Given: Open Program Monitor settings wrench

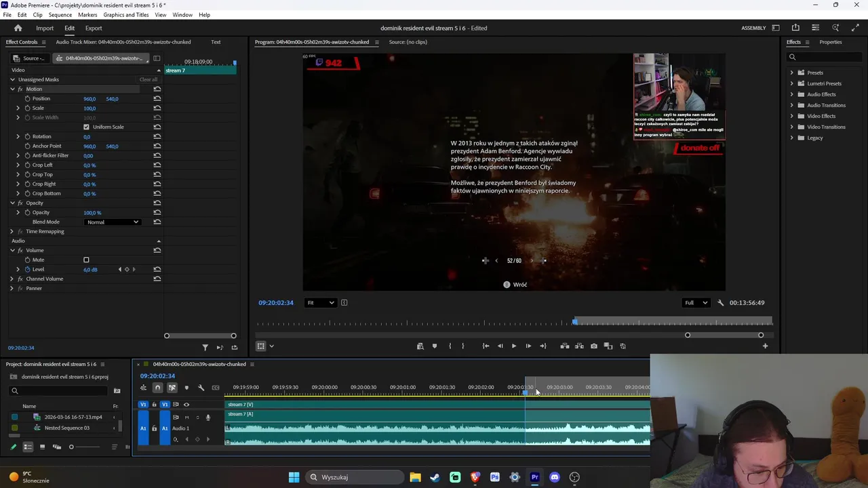Looking at the screenshot, I should pyautogui.click(x=720, y=303).
